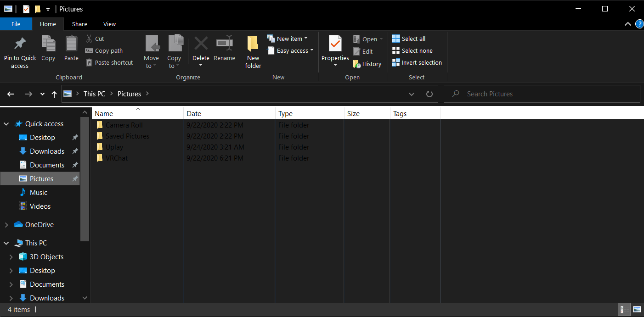Open New item dropdown

coord(288,39)
